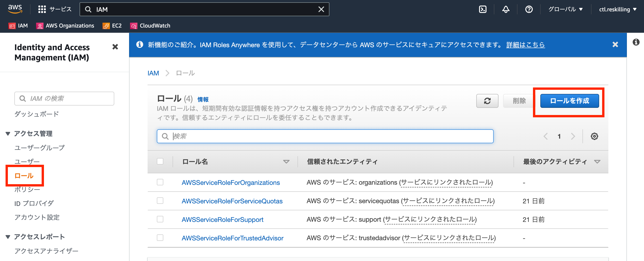Open the help question mark menu
The height and width of the screenshot is (261, 644).
(529, 9)
